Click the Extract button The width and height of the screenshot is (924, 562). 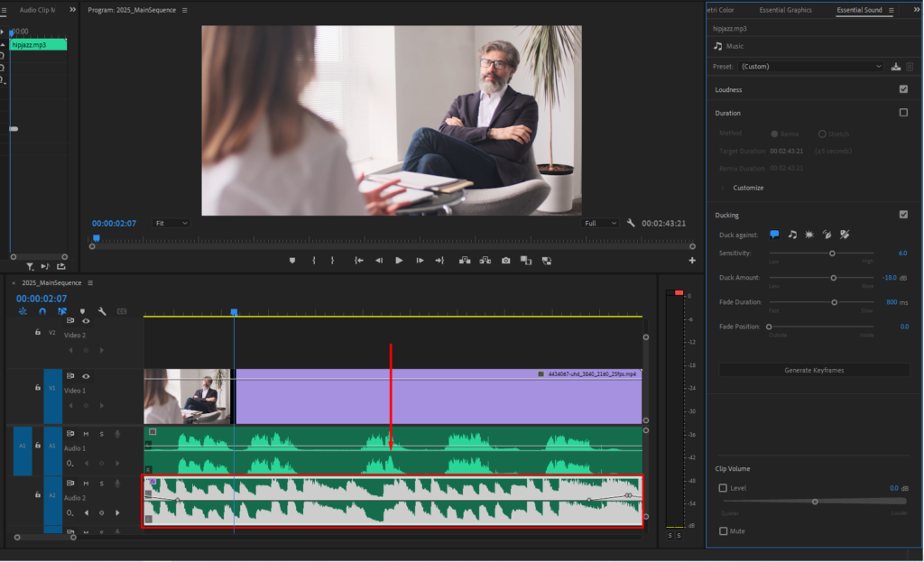pyautogui.click(x=485, y=261)
